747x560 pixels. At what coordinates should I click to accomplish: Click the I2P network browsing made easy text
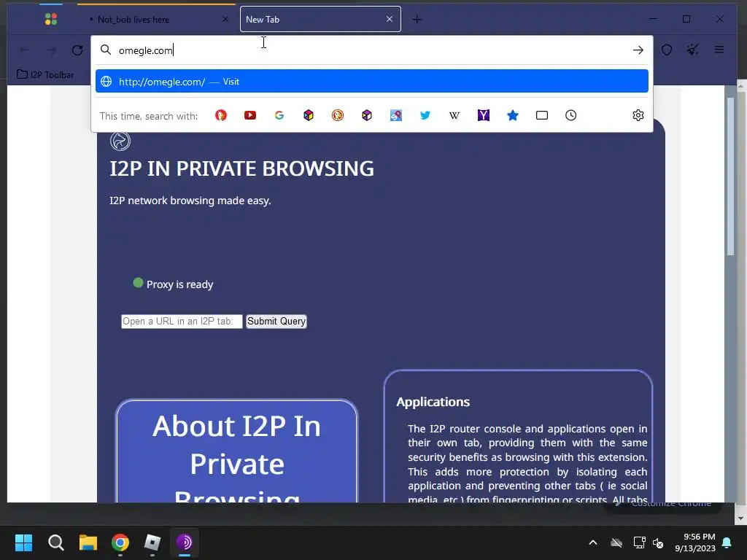tap(190, 201)
